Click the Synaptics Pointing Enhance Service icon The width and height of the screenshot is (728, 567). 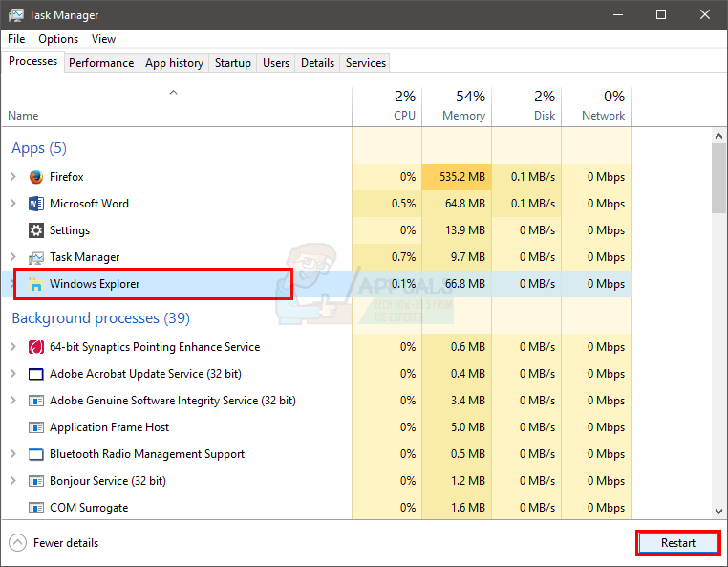pyautogui.click(x=36, y=347)
